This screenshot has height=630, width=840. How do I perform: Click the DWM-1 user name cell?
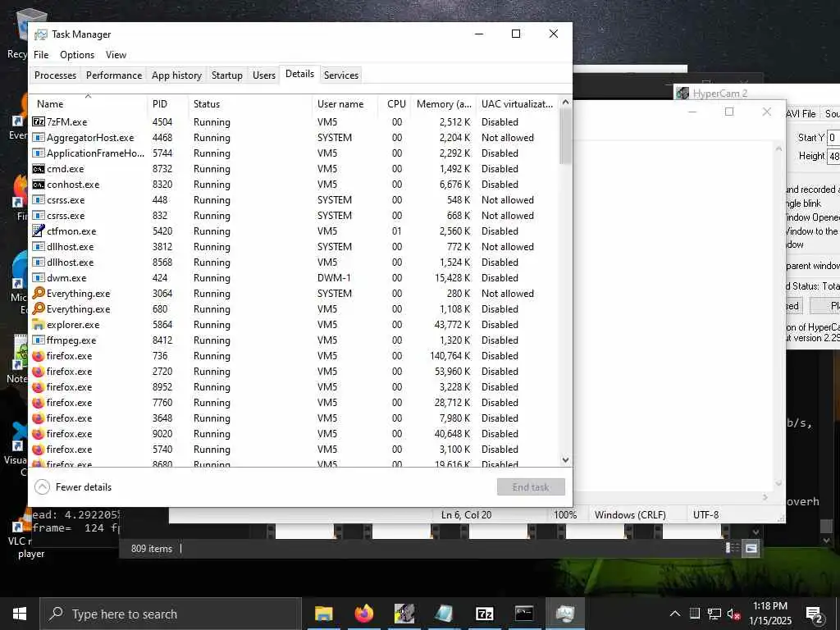coord(334,277)
